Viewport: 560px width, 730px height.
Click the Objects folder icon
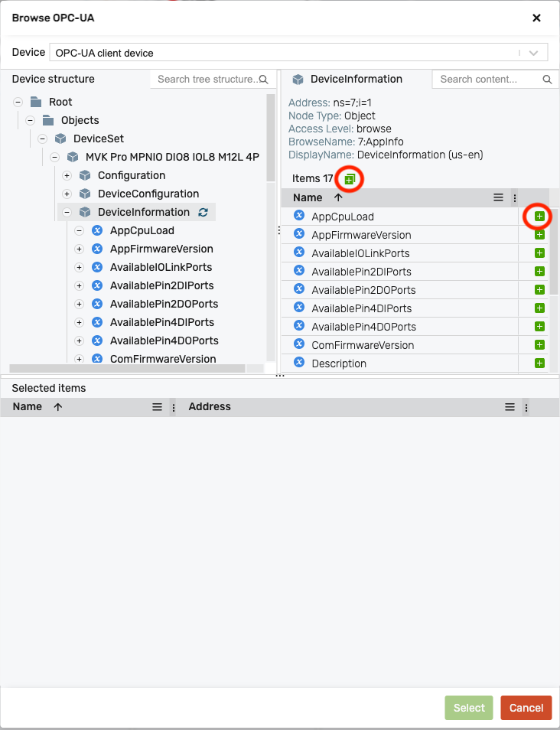(x=48, y=120)
